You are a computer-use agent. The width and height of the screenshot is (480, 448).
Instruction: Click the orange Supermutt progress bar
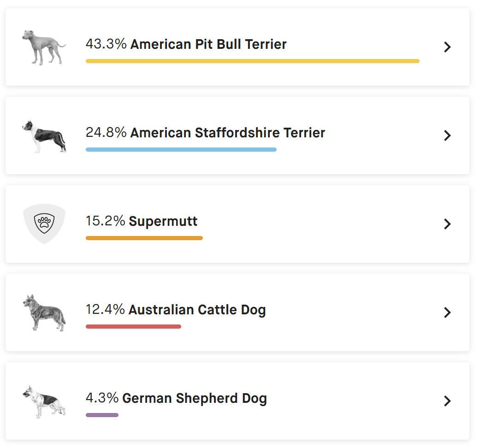point(144,238)
